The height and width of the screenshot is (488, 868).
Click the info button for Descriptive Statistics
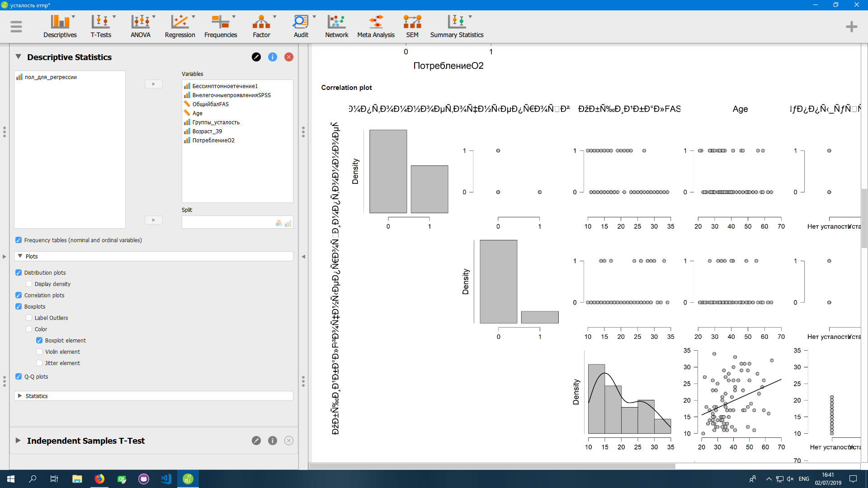273,57
